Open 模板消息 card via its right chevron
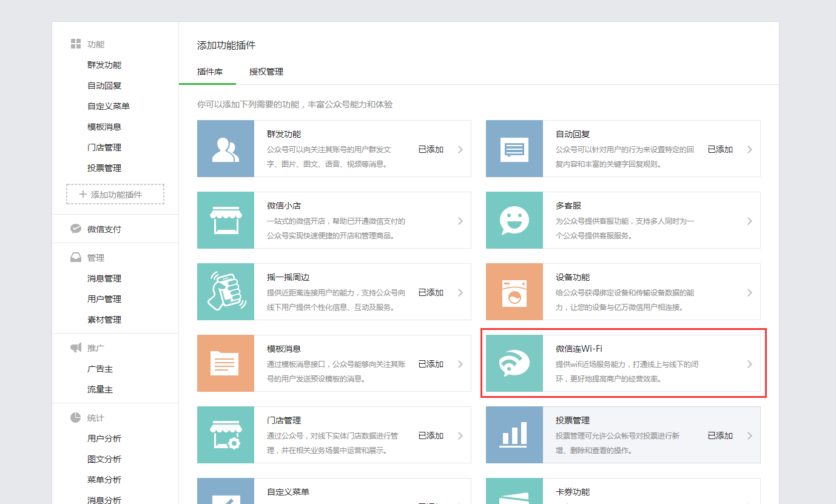 [460, 364]
